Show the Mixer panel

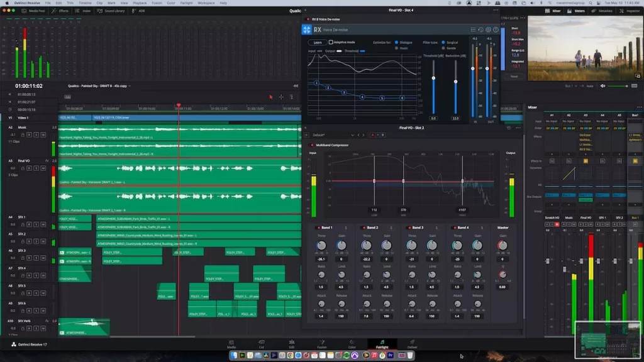(553, 11)
